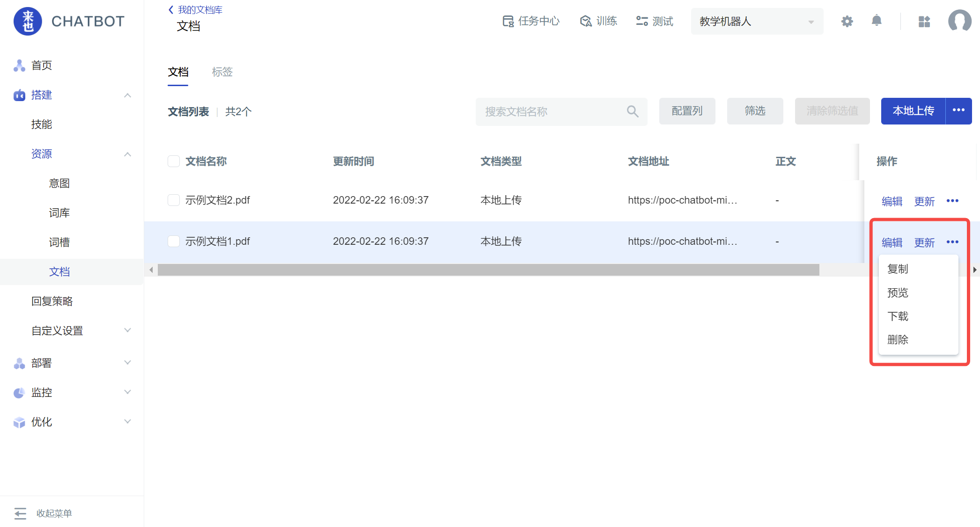Image resolution: width=980 pixels, height=527 pixels.
Task: Click the collapse menu icon
Action: point(20,513)
